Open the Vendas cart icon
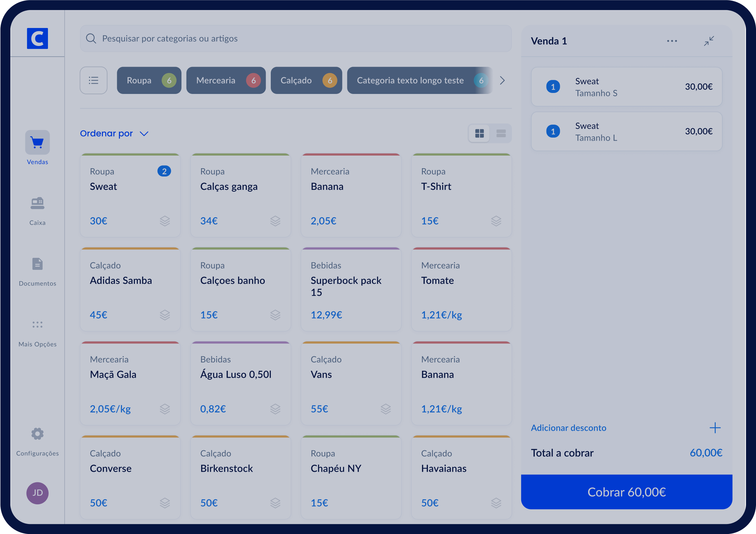This screenshot has width=756, height=534. (37, 142)
